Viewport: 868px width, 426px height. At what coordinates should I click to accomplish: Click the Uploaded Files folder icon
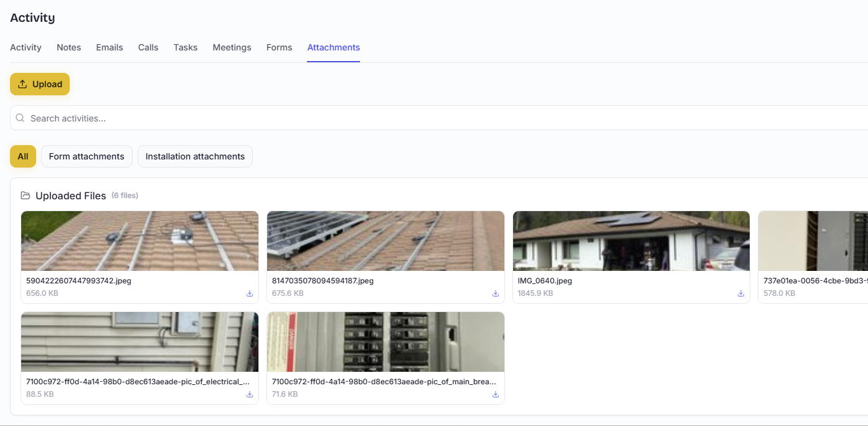coord(26,196)
